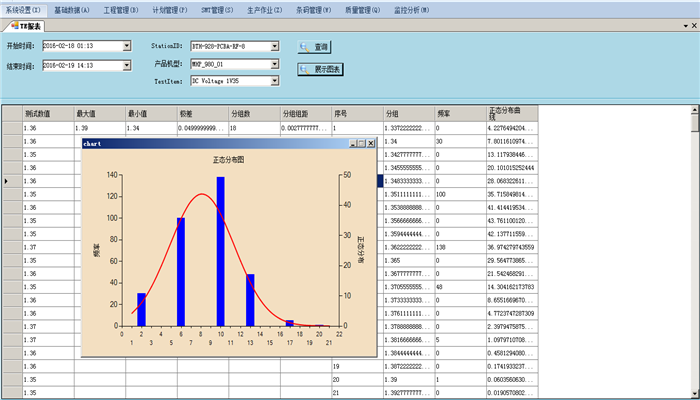Click the 测试数值 column header

pyautogui.click(x=48, y=114)
